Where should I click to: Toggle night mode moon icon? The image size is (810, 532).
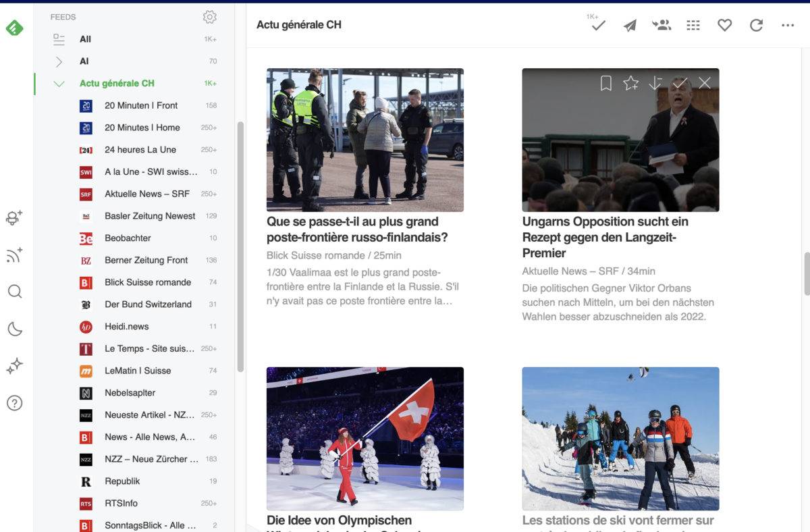tap(14, 329)
